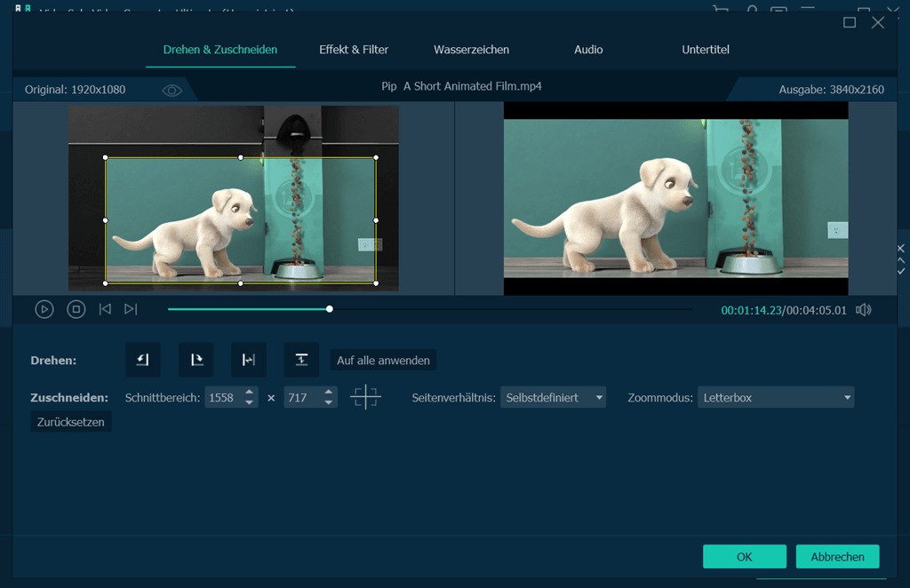This screenshot has width=910, height=588.
Task: Mute the preview volume icon
Action: pyautogui.click(x=864, y=310)
